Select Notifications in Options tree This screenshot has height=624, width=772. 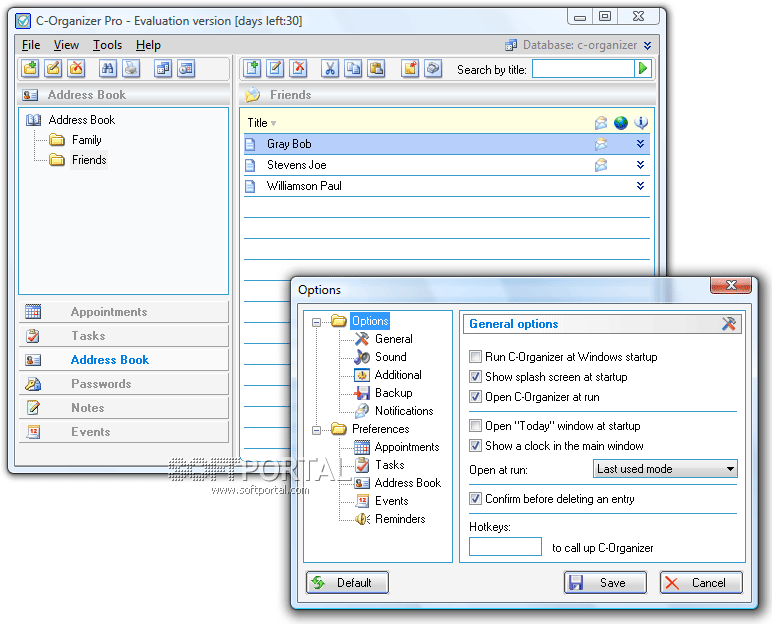click(x=404, y=411)
